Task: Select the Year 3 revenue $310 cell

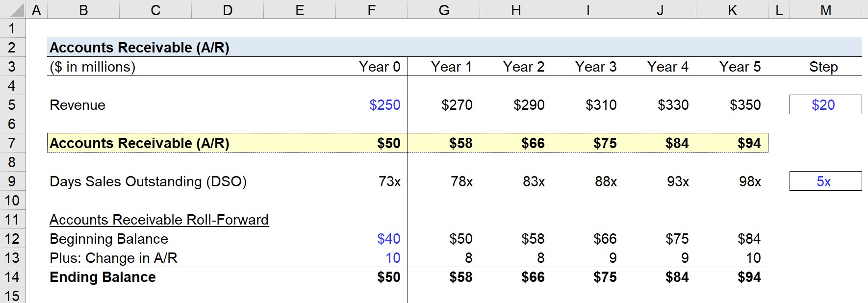Action: (x=588, y=105)
